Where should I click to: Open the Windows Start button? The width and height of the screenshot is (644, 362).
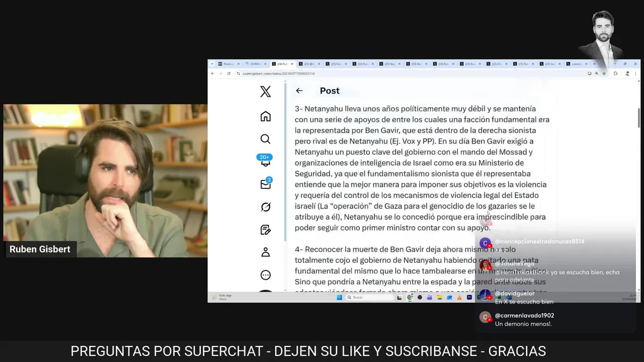(x=340, y=297)
